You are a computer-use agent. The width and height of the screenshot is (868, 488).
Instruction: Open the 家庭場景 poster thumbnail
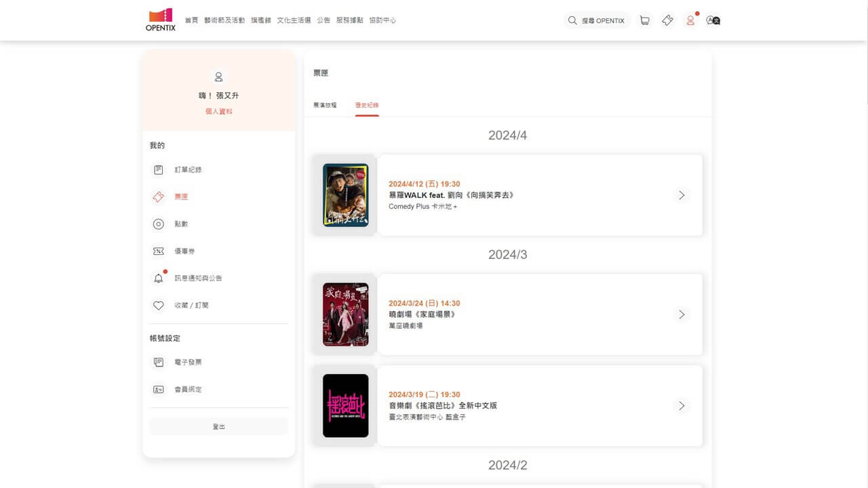coord(346,314)
